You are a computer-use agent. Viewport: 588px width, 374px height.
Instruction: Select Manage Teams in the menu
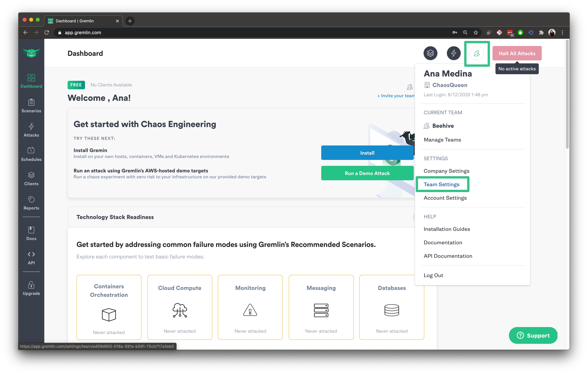click(442, 140)
